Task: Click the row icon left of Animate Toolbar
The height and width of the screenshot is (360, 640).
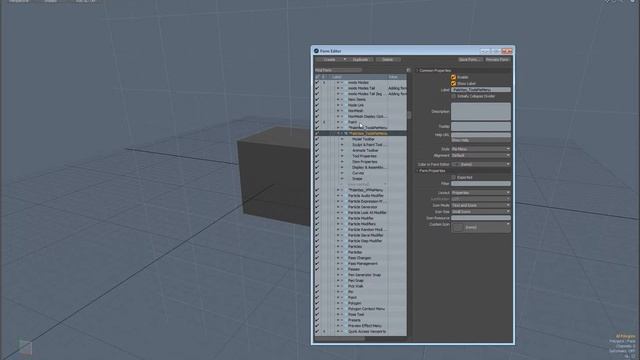Action: [x=342, y=150]
